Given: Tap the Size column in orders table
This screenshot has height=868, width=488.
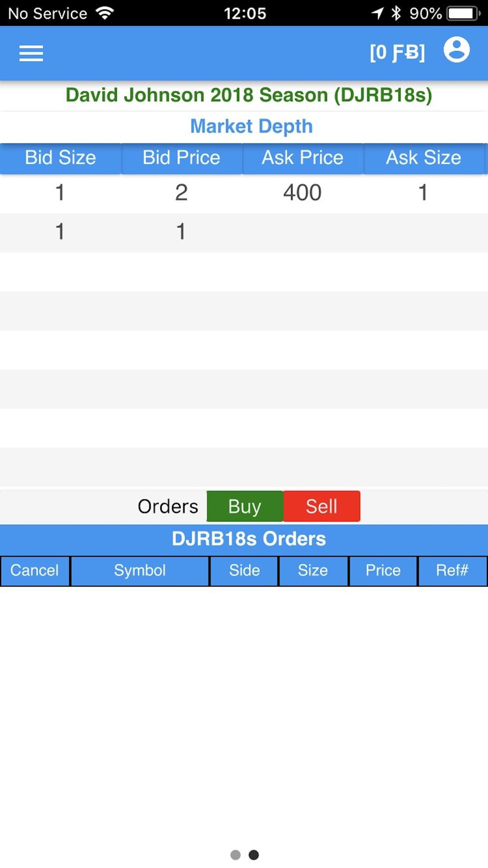Looking at the screenshot, I should (x=313, y=570).
